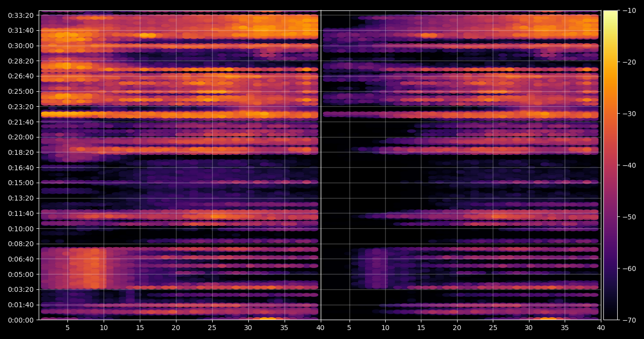This screenshot has height=339, width=644.
Task: Click the 0:20:00 tick label
Action: (21, 137)
